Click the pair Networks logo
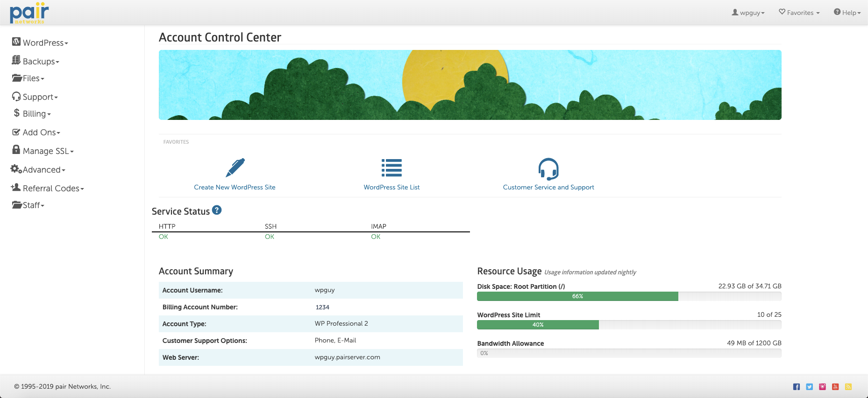 [29, 13]
